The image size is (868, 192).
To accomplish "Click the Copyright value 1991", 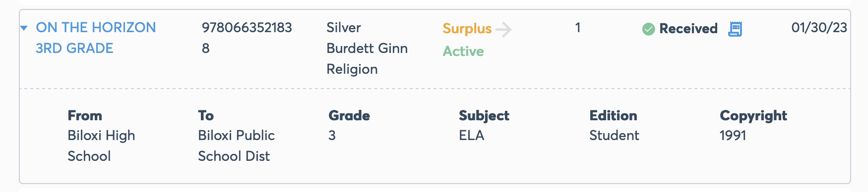I will point(733,135).
